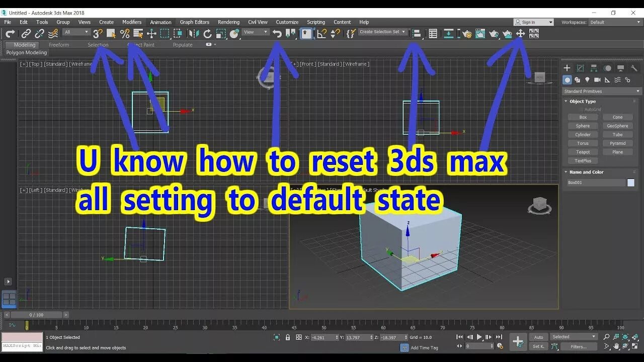The height and width of the screenshot is (362, 644).
Task: Click Edit Named Selection Sets icon
Action: click(x=351, y=34)
